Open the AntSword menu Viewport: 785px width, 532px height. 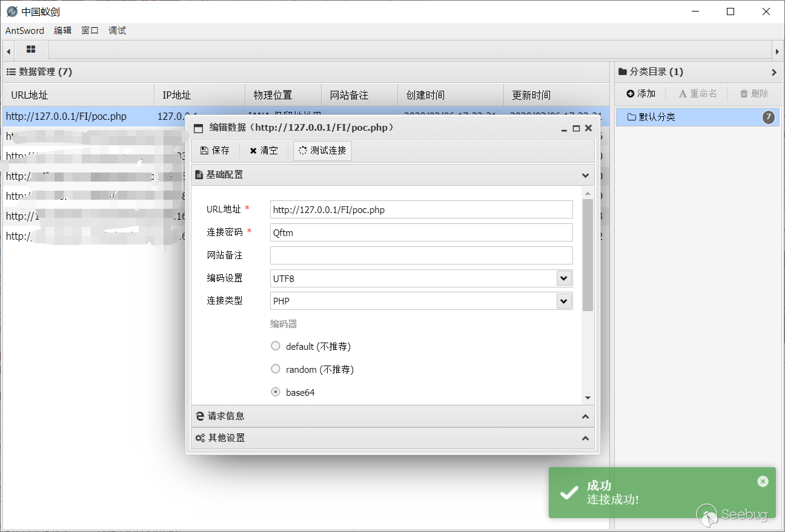click(x=24, y=30)
